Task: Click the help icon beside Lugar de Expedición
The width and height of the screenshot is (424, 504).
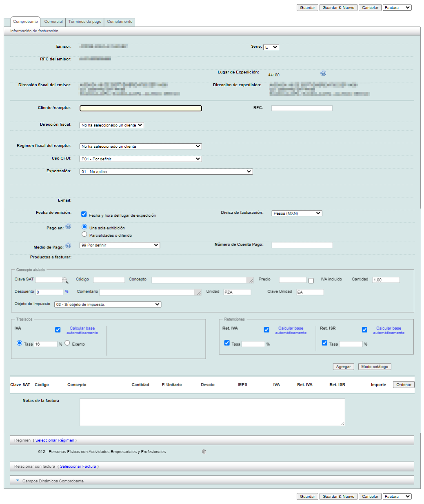Action: coord(323,73)
